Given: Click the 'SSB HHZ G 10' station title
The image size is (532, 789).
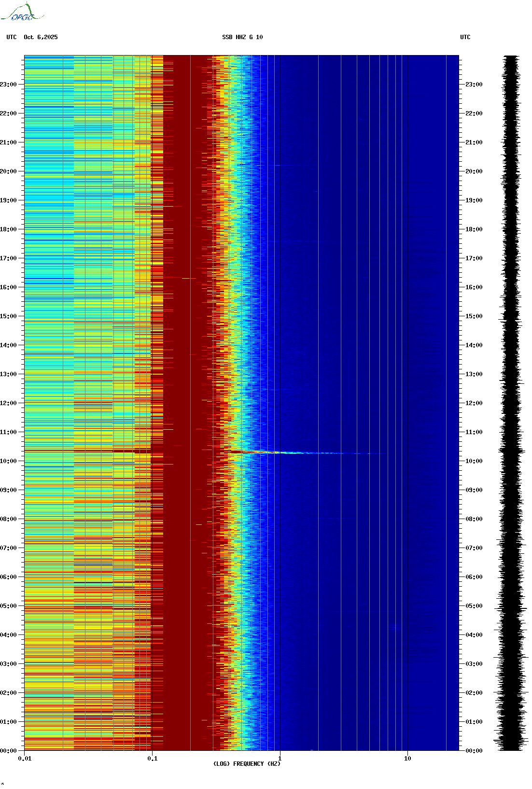Looking at the screenshot, I should (242, 37).
